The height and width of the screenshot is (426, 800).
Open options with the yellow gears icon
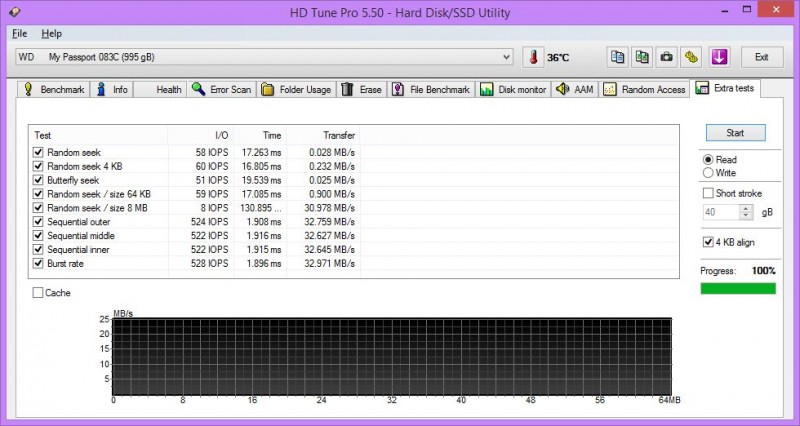(x=691, y=57)
